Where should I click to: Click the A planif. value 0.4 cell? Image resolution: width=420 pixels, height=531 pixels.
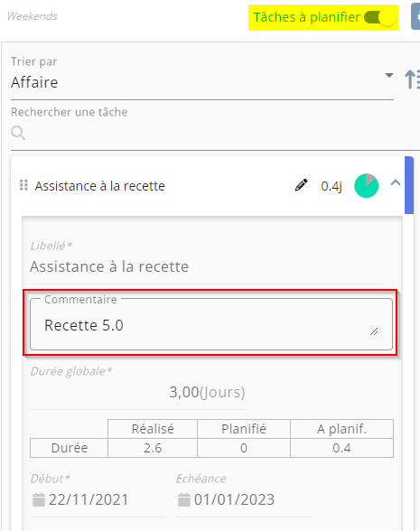tap(341, 448)
